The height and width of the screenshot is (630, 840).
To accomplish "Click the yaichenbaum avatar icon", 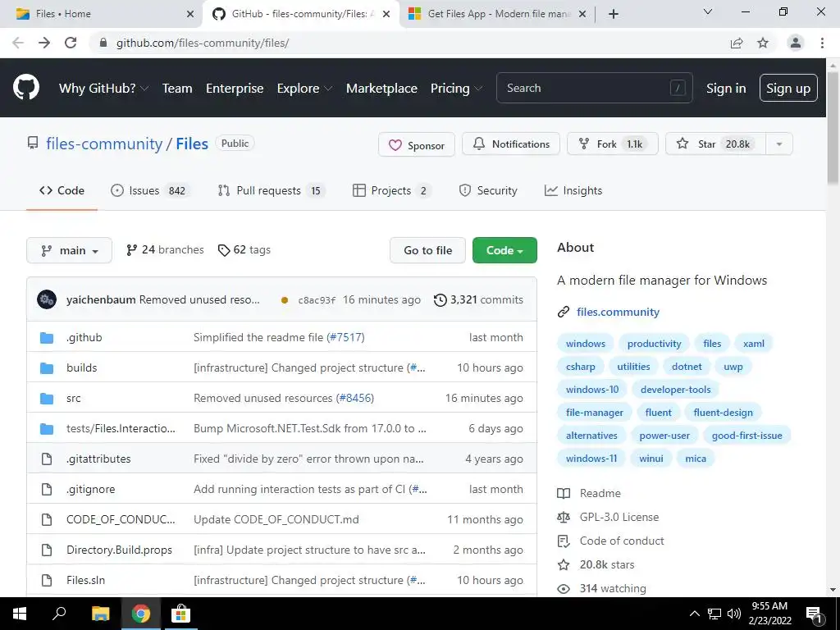I will point(47,299).
